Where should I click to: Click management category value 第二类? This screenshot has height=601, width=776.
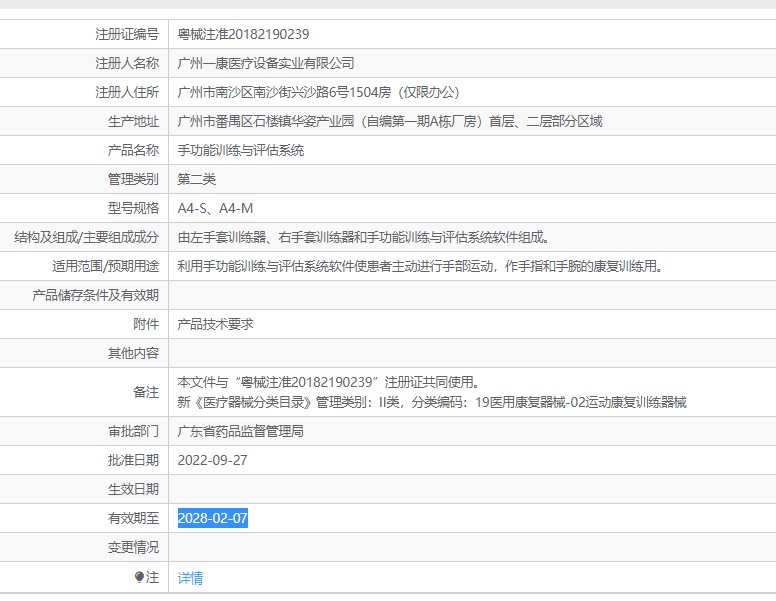point(196,179)
